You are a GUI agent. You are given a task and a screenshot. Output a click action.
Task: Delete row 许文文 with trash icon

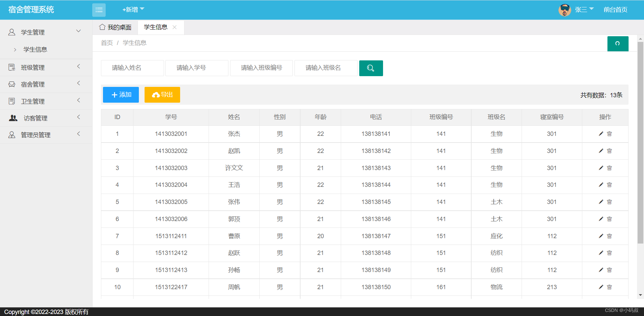[609, 168]
